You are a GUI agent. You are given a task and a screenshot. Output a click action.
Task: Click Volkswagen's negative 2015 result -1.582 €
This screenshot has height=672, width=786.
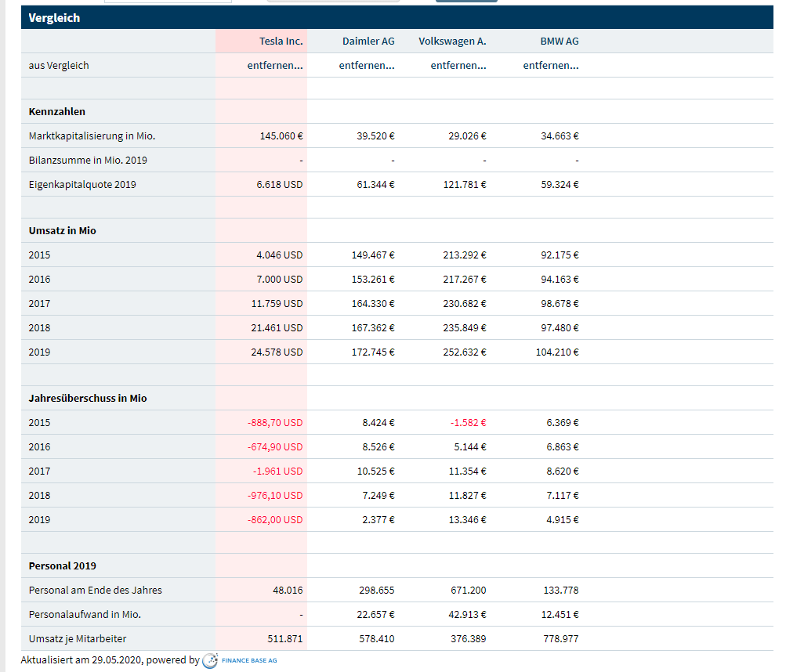click(x=468, y=423)
